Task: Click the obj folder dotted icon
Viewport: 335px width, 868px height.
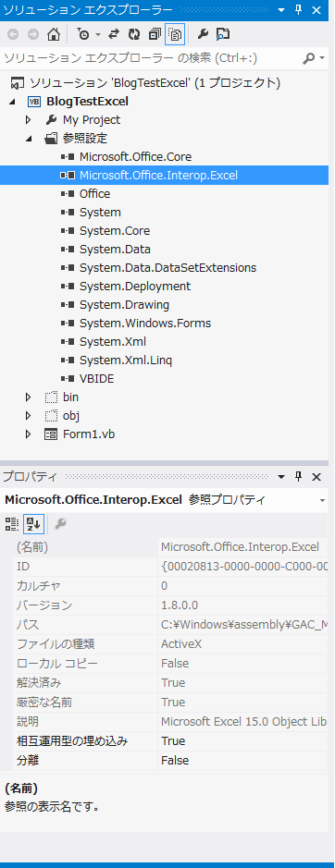Action: 51,416
